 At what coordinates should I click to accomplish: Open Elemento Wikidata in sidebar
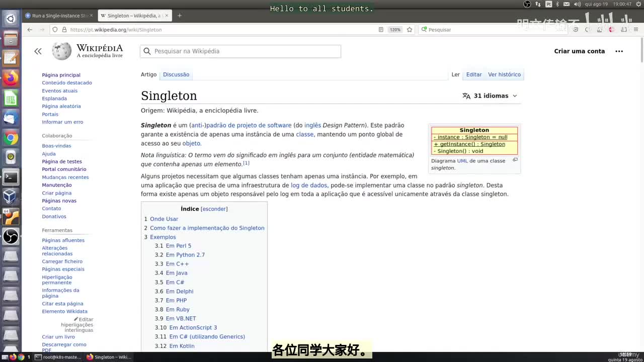[x=64, y=312]
